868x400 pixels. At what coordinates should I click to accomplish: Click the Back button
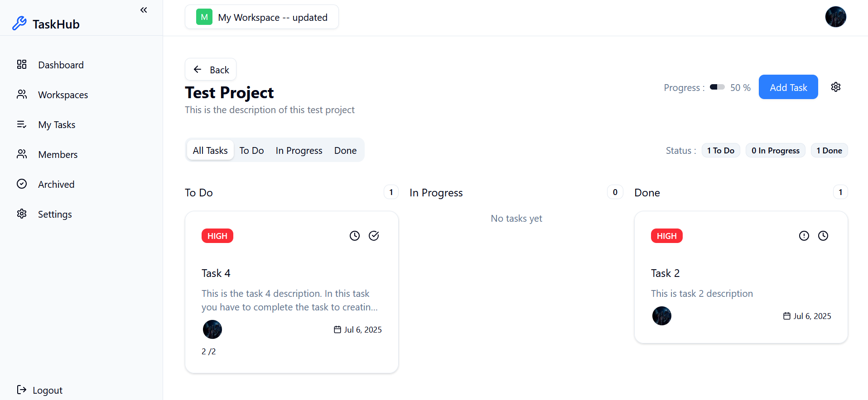(x=211, y=69)
